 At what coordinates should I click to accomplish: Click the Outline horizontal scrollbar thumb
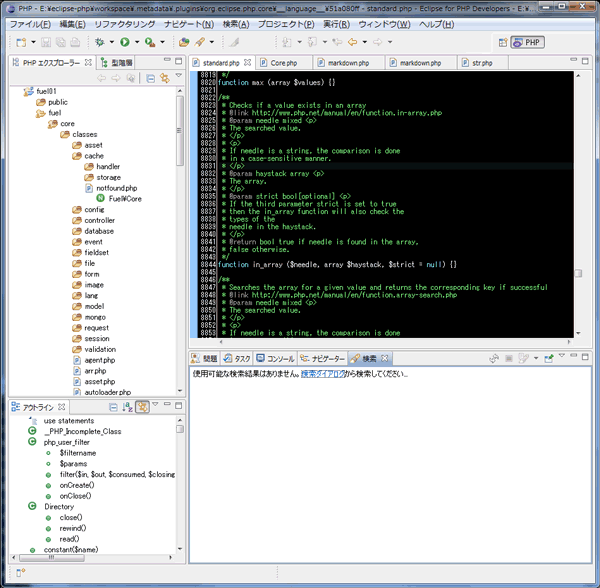[x=52, y=558]
